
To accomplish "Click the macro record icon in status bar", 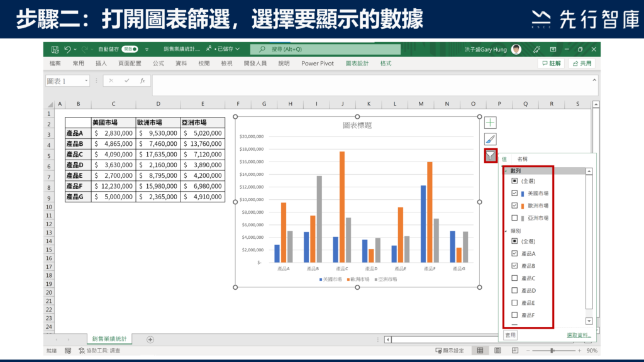I will [x=68, y=351].
